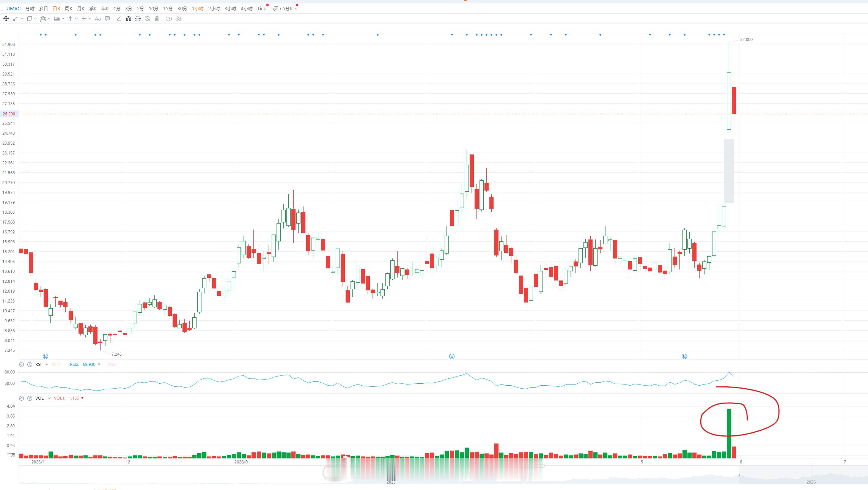This screenshot has height=490, width=868.
Task: Click the UMAC ticker symbol
Action: 14,8
